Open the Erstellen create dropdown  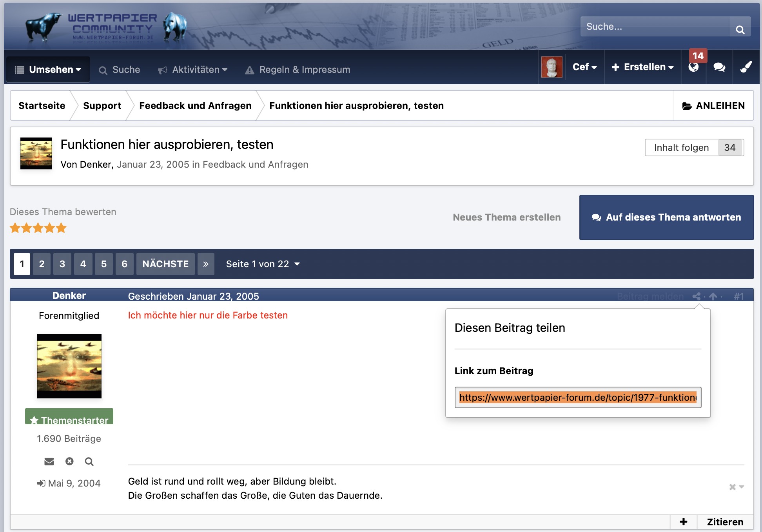coord(642,67)
